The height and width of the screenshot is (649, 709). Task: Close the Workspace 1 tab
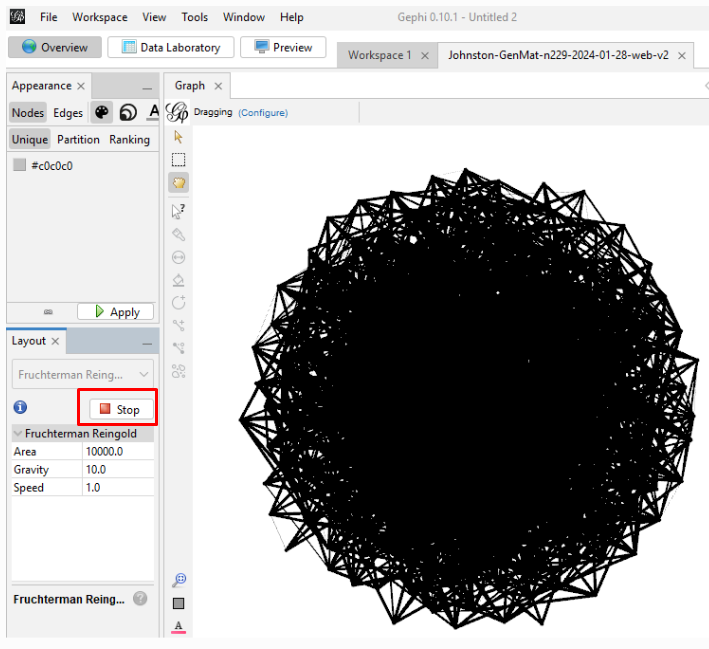click(425, 56)
